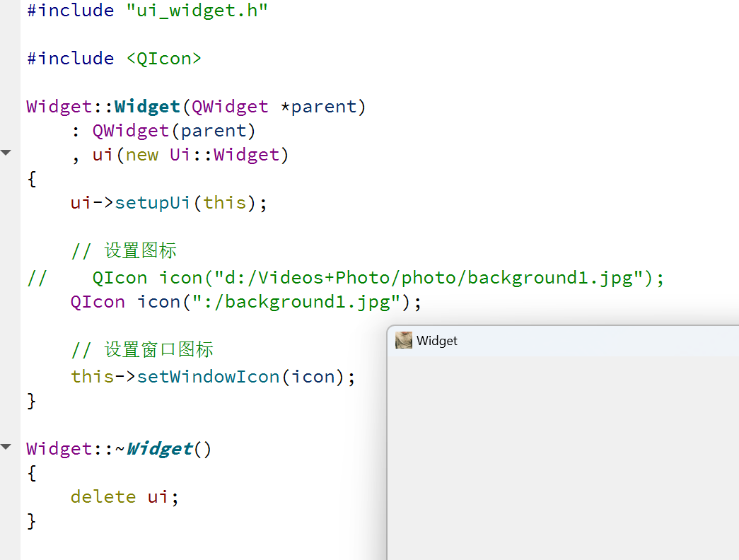
Task: Click the ": QWidget(parent)" initializer line
Action: coord(163,131)
